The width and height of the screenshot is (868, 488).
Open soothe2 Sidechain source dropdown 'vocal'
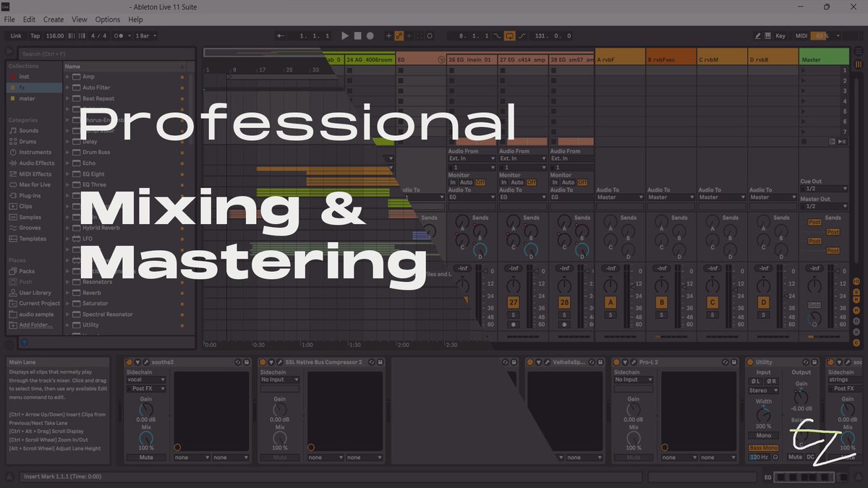[x=146, y=380]
